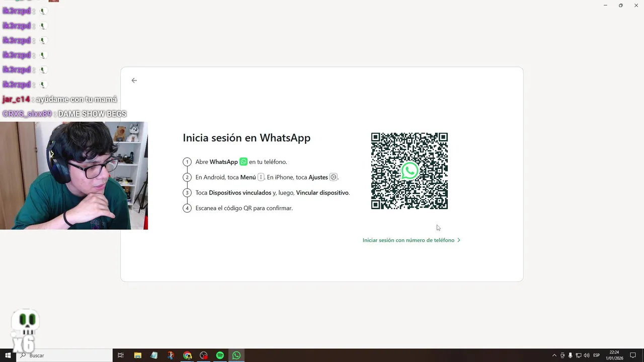Screen dimensions: 644x362
Task: Focus the taskbar Buscar search box
Action: point(64,355)
